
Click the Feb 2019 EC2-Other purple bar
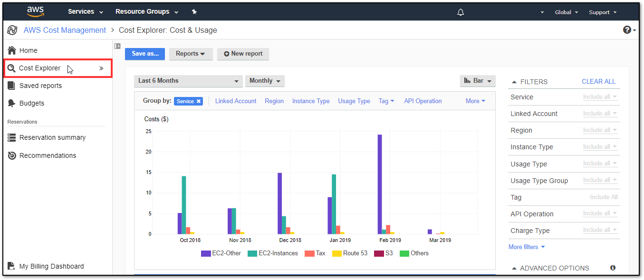(x=380, y=184)
